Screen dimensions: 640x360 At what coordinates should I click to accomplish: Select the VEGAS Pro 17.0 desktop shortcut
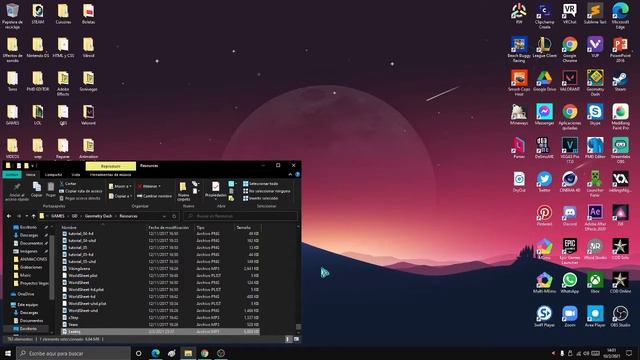tap(569, 150)
